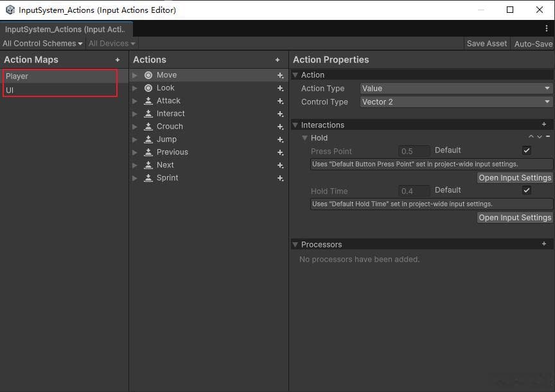Add binding to the Previous action
The image size is (555, 392).
click(x=280, y=152)
